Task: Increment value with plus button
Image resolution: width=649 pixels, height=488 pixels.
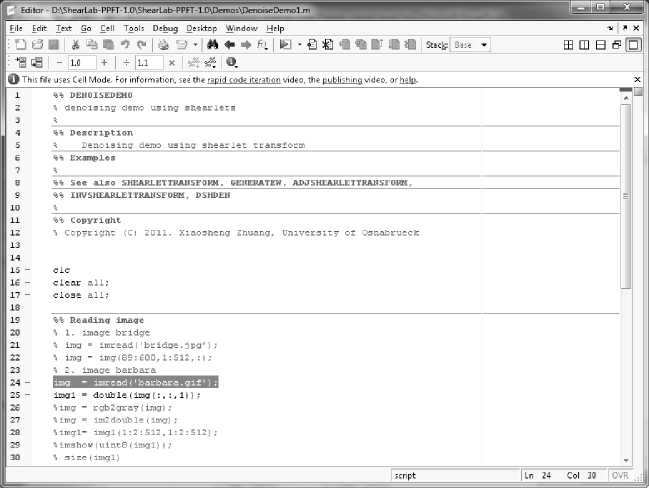Action: point(104,63)
